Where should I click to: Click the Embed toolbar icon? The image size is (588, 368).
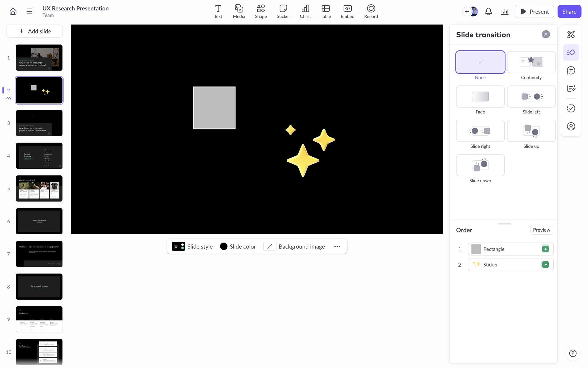(x=347, y=11)
